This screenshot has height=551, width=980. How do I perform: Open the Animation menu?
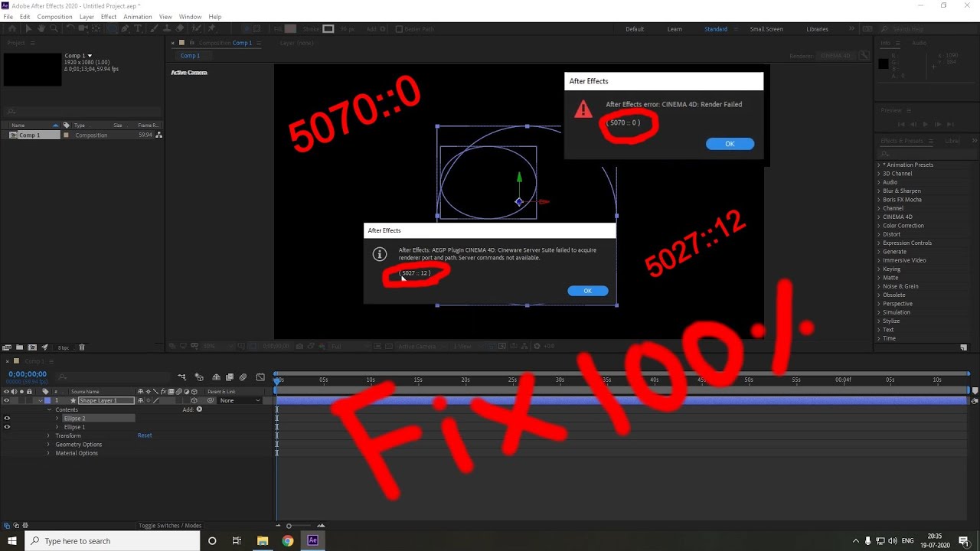point(138,17)
